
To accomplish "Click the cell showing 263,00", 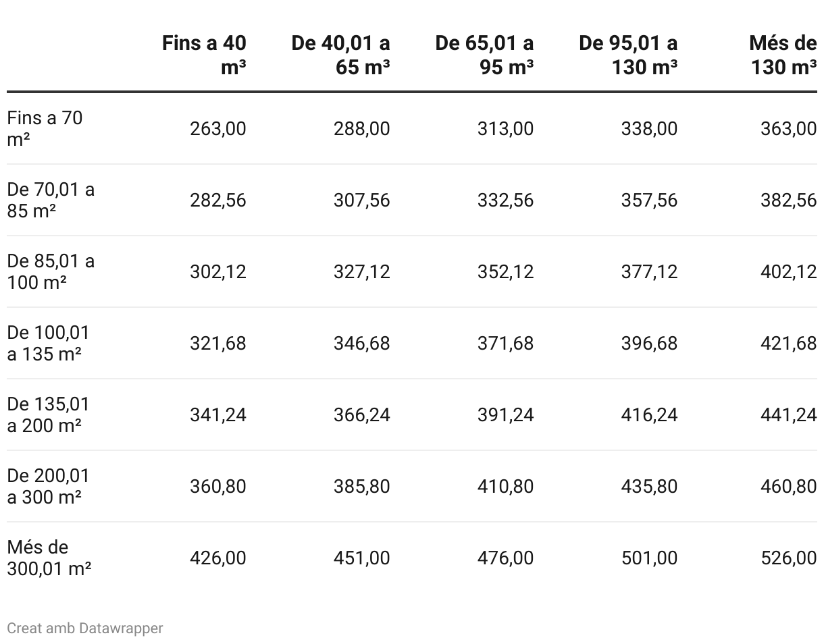I will pyautogui.click(x=218, y=128).
